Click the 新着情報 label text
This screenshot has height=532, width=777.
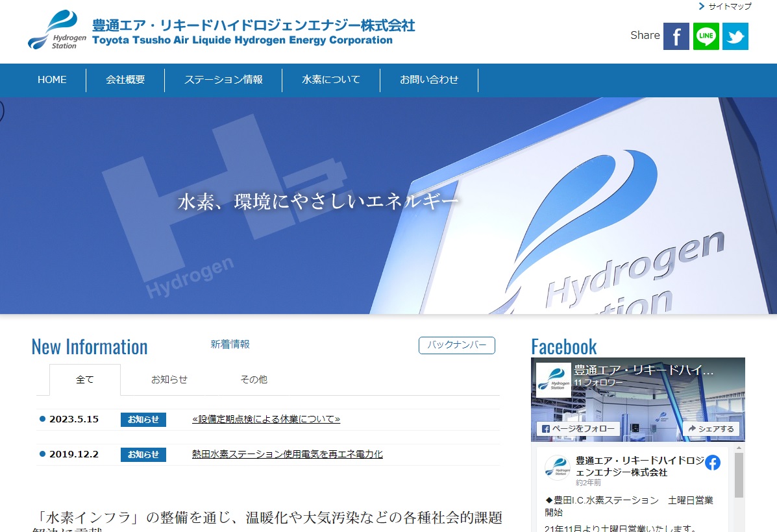click(x=230, y=345)
